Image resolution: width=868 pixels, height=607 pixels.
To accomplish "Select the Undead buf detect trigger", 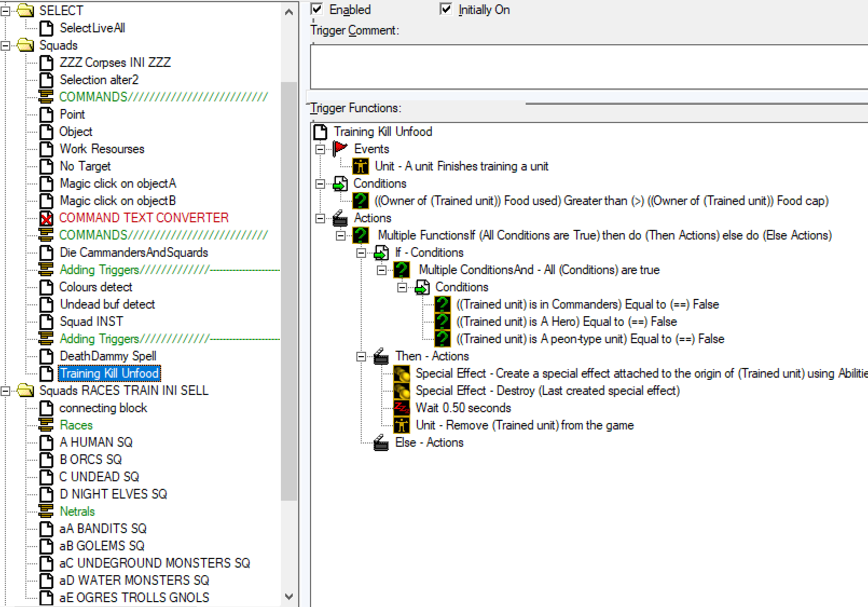I will coord(107,304).
